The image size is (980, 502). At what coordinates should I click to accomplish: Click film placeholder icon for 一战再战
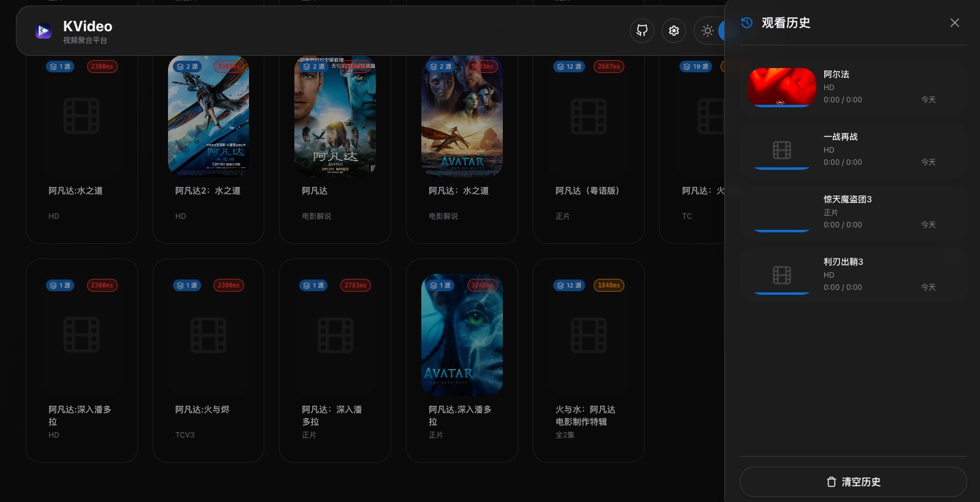[x=782, y=150]
